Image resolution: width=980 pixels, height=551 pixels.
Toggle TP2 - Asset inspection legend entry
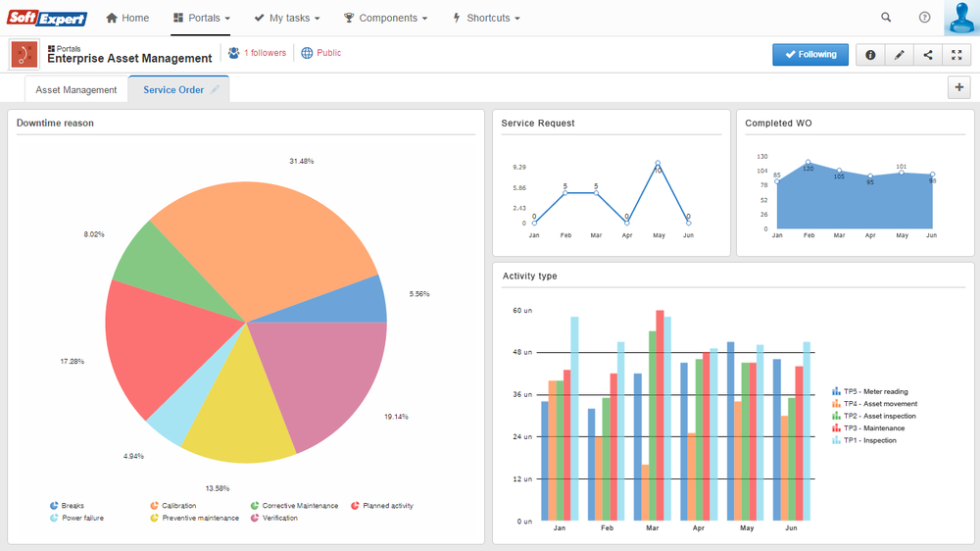[x=874, y=416]
